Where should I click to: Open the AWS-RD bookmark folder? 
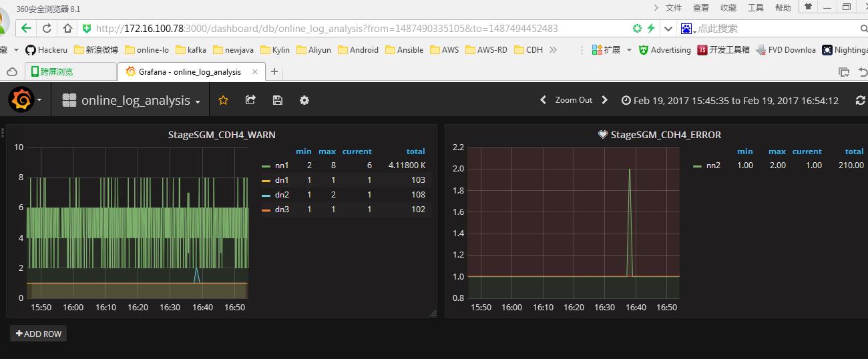(487, 50)
